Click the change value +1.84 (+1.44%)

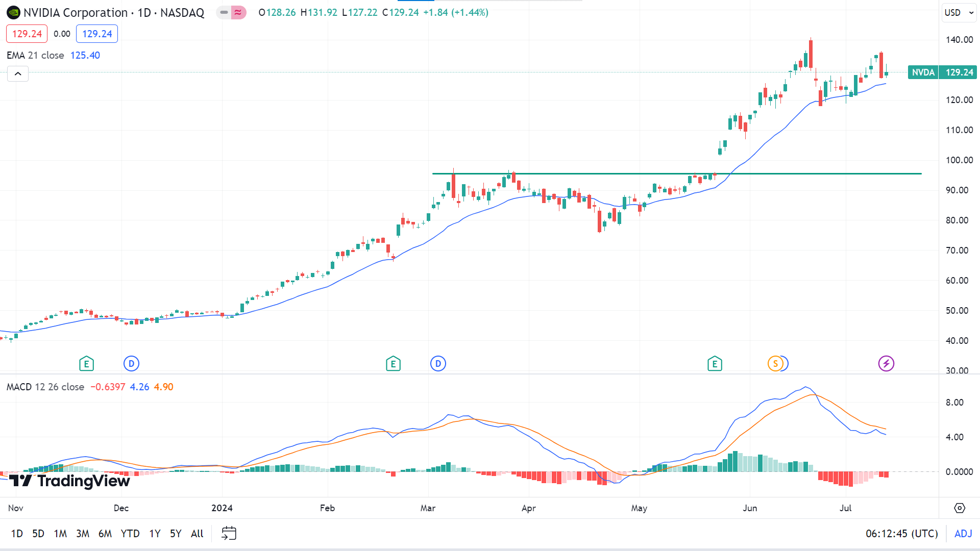456,12
